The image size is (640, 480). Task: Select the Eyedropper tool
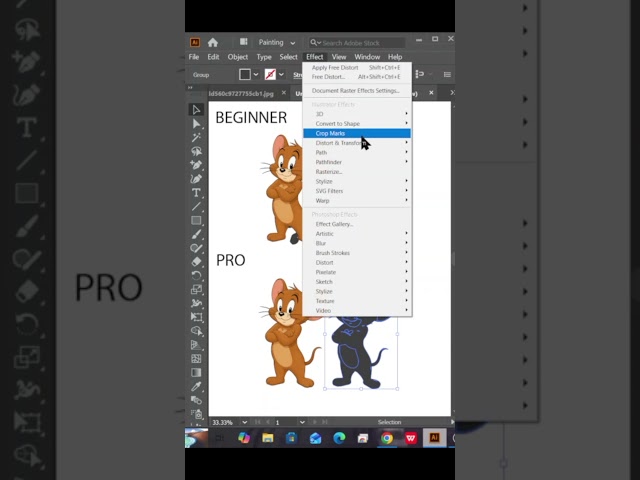196,387
